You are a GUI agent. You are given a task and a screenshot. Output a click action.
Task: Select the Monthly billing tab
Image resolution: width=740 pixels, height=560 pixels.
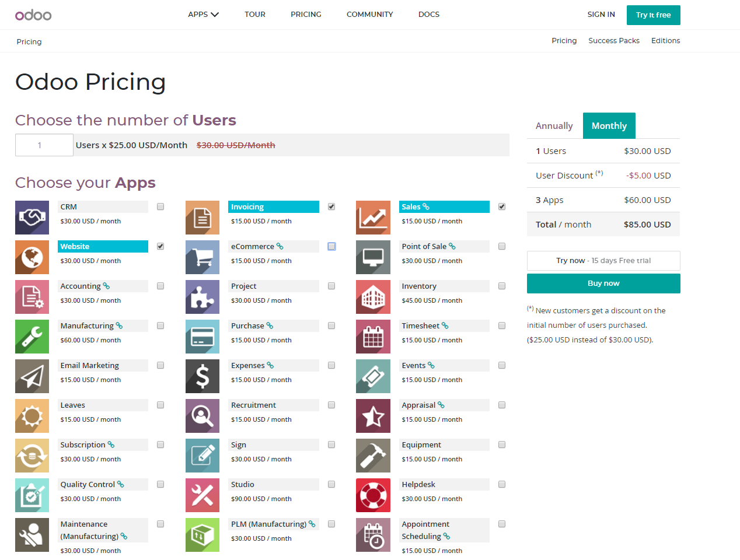coord(609,126)
